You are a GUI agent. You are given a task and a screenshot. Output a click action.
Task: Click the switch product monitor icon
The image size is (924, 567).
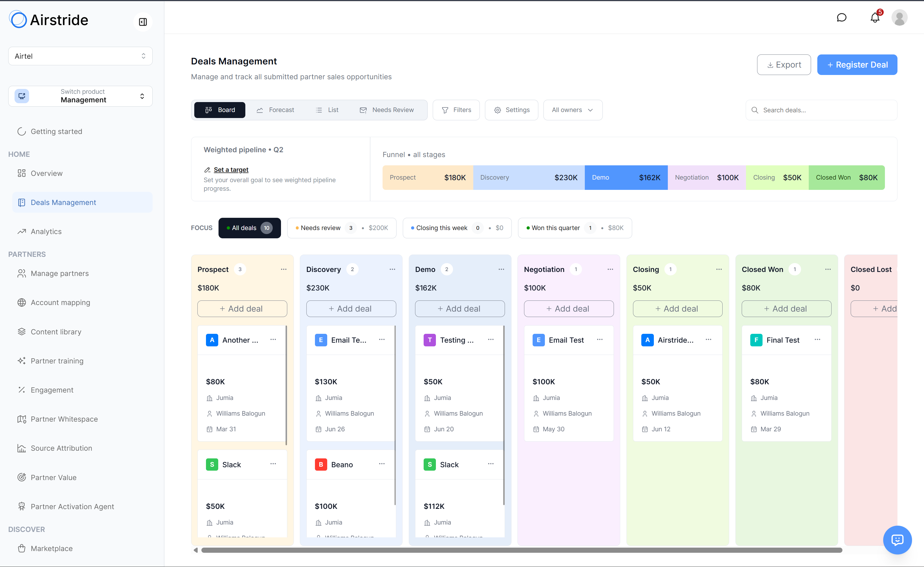[x=22, y=96]
